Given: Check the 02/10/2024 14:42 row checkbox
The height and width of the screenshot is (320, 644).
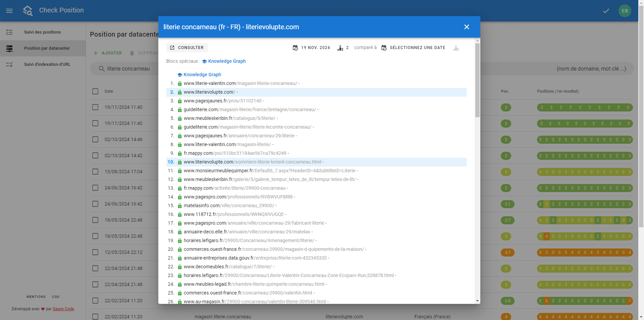Looking at the screenshot, I should click(x=95, y=155).
